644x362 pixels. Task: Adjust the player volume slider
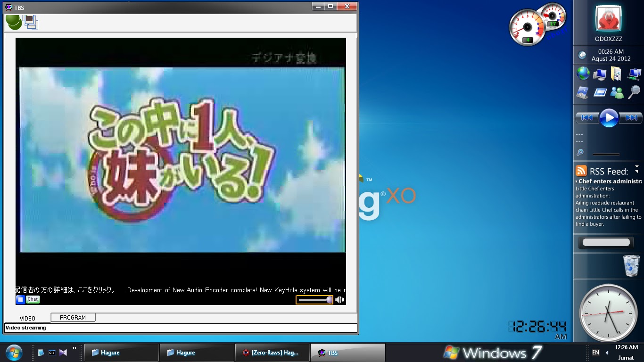click(314, 300)
